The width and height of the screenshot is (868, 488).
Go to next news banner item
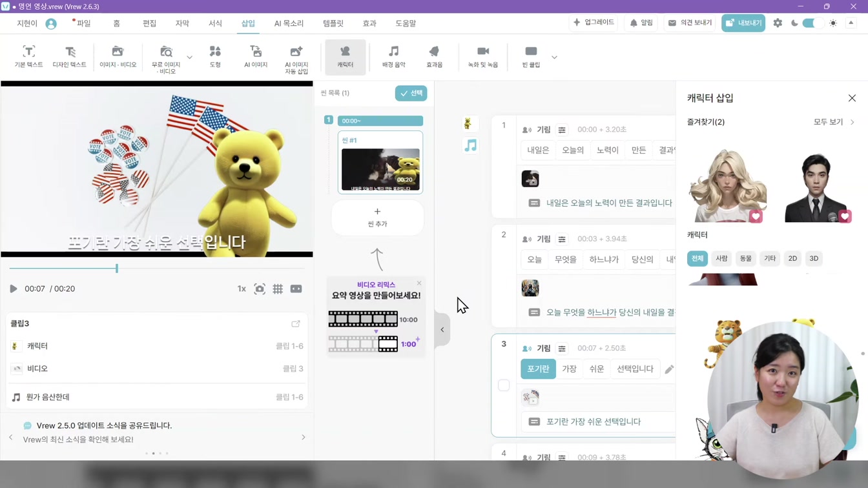coord(304,438)
